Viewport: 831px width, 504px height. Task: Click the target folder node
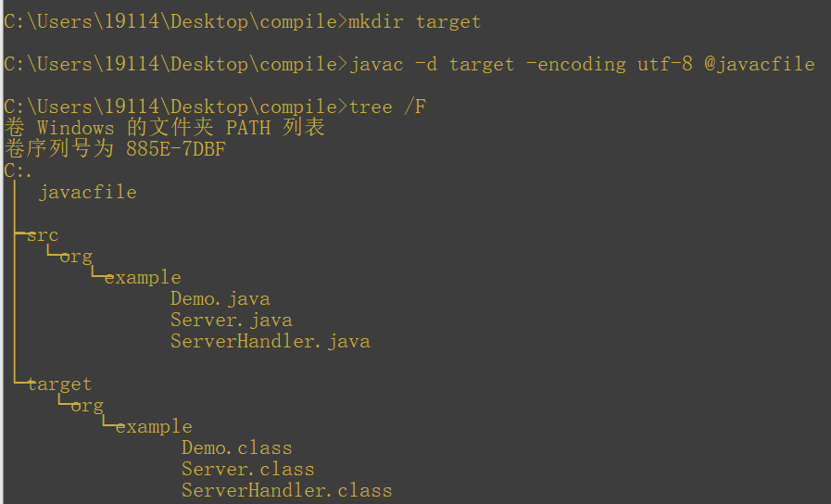[x=59, y=384]
